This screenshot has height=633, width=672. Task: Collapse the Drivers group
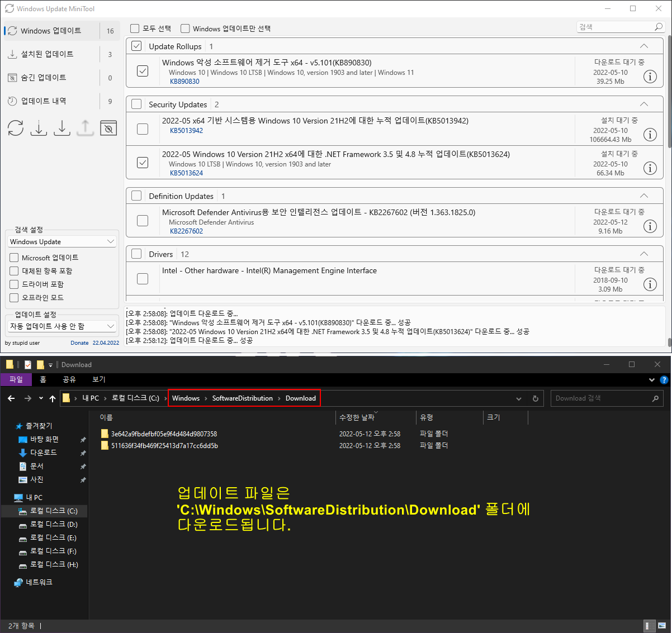(644, 254)
